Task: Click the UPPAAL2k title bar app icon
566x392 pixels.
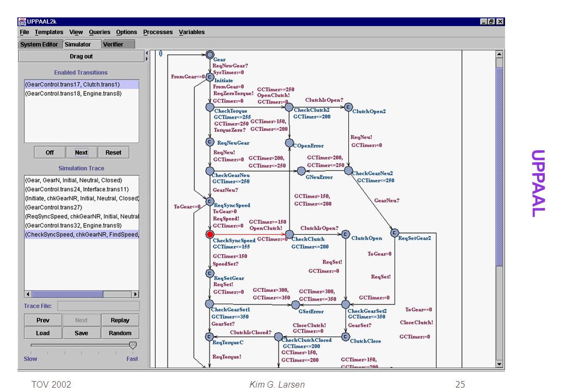Action: point(22,22)
